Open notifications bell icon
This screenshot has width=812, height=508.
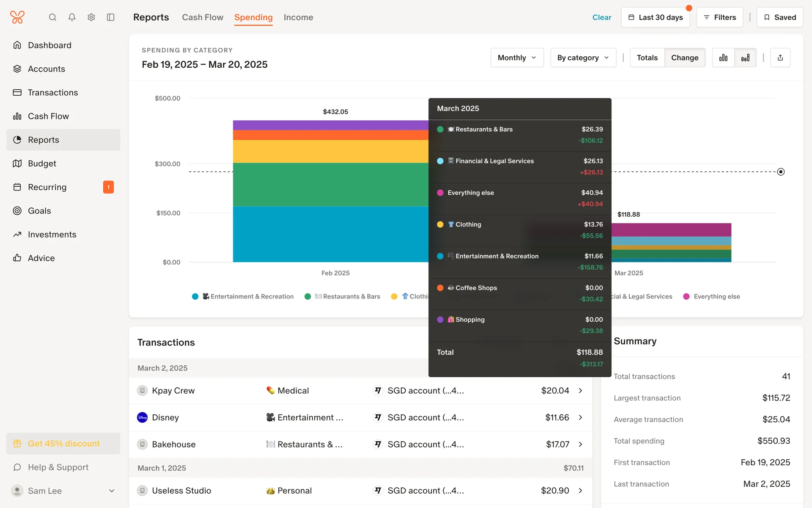click(72, 17)
